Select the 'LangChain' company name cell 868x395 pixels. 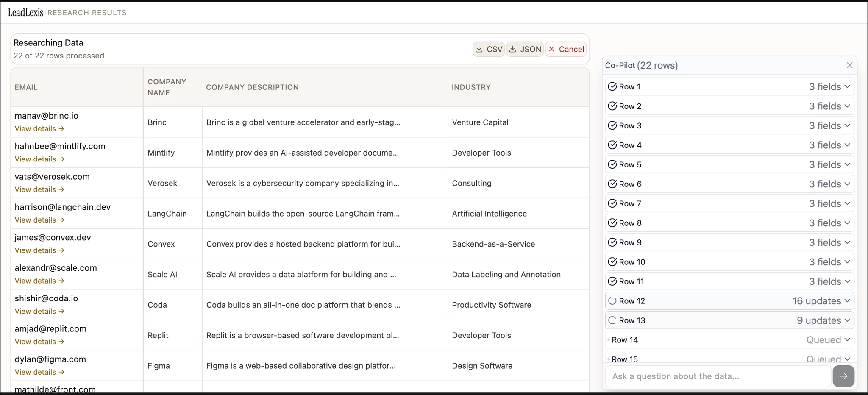tap(173, 214)
